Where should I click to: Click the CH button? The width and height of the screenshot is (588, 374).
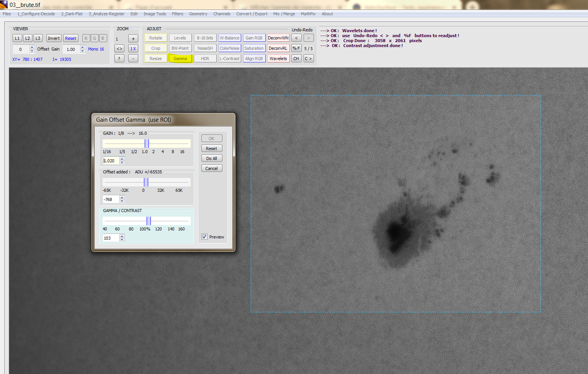click(296, 59)
